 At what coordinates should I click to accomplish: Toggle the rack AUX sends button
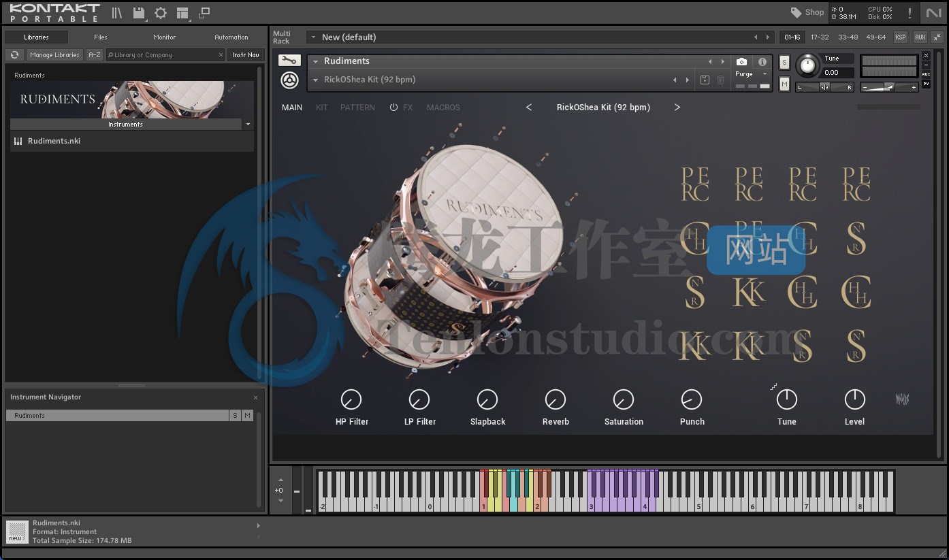click(920, 37)
